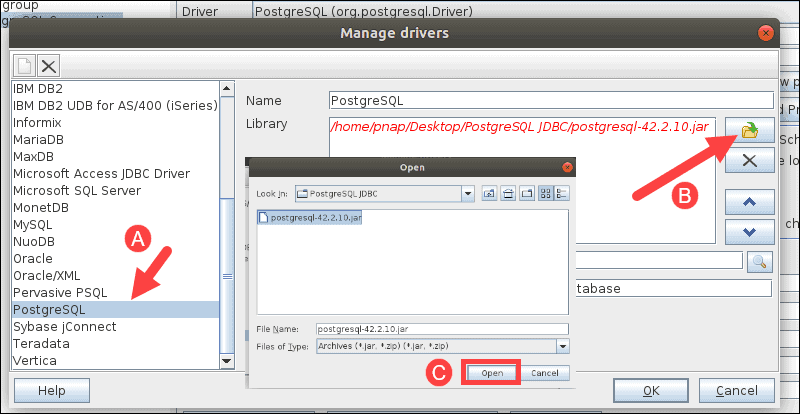The image size is (800, 414).
Task: Select MaxDB driver
Action: 115,156
